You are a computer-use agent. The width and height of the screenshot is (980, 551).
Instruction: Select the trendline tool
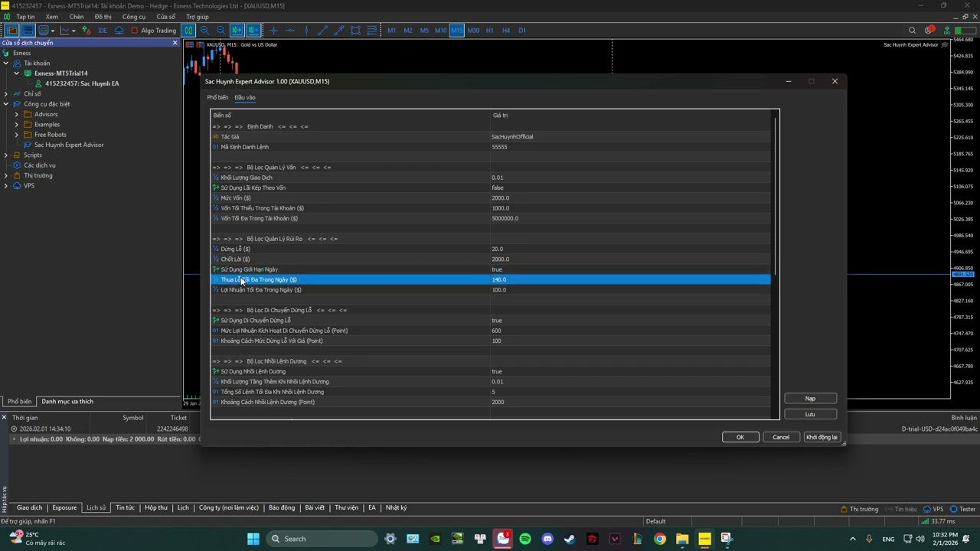pyautogui.click(x=322, y=31)
